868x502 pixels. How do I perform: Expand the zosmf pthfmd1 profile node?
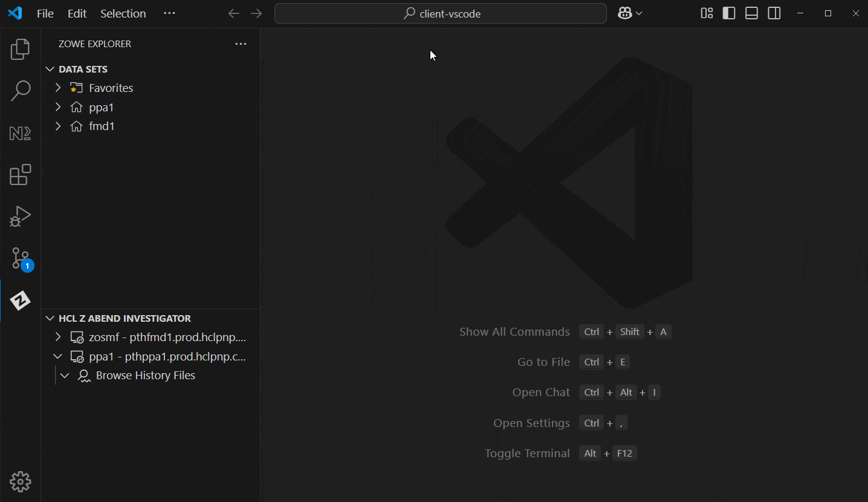(x=58, y=337)
